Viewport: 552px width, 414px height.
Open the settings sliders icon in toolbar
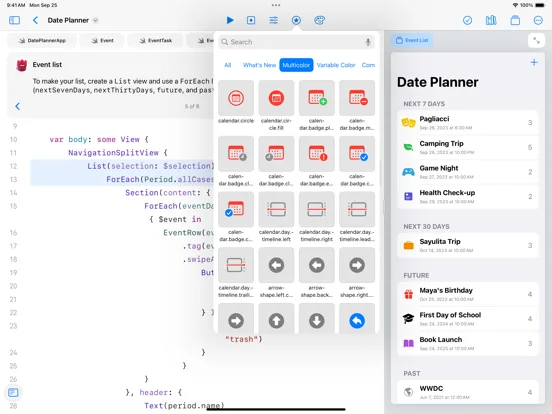[x=274, y=20]
